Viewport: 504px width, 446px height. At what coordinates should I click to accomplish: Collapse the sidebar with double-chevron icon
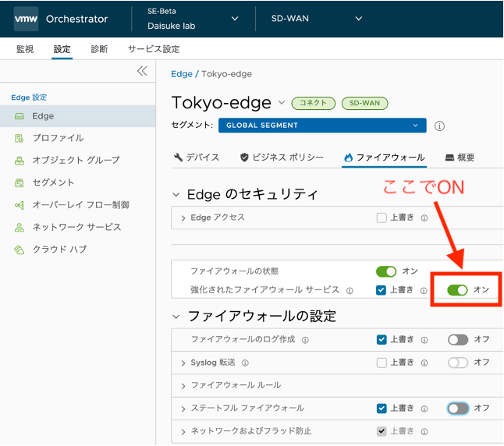coord(142,71)
